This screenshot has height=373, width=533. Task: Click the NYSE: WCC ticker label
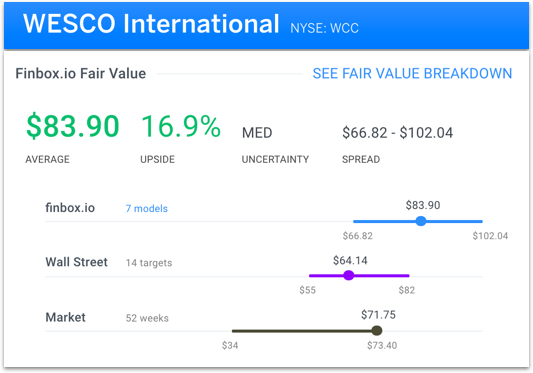click(x=324, y=28)
